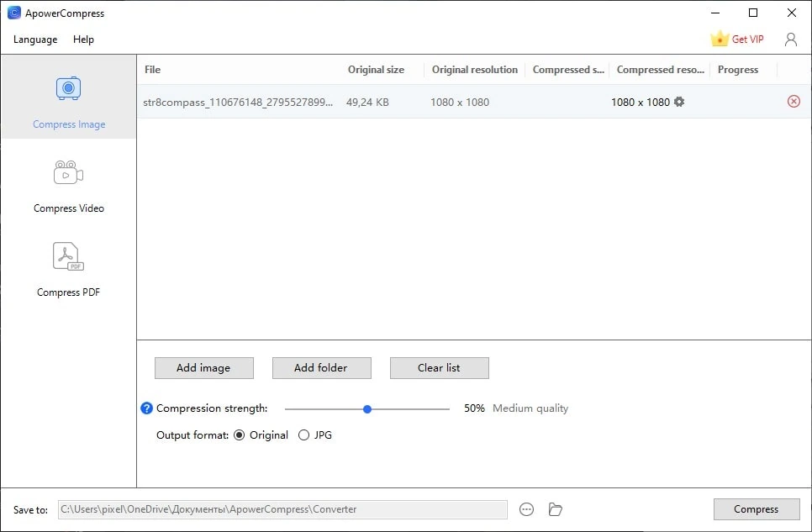Image resolution: width=812 pixels, height=532 pixels.
Task: Open the Help menu
Action: click(x=83, y=40)
